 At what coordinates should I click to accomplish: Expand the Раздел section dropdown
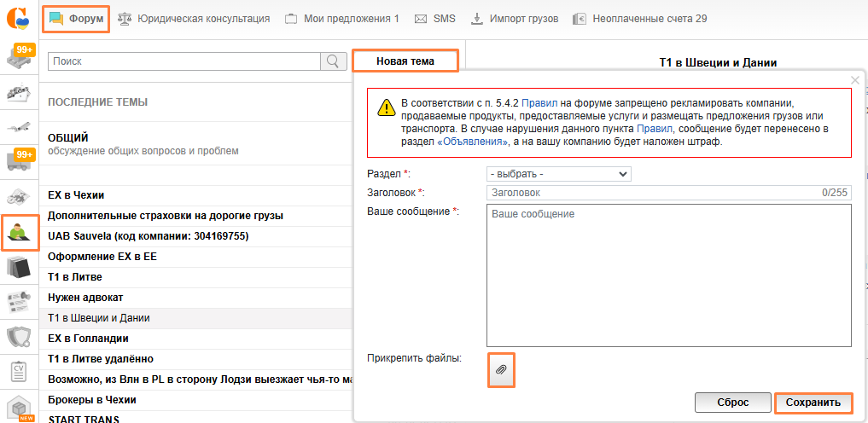pos(558,174)
